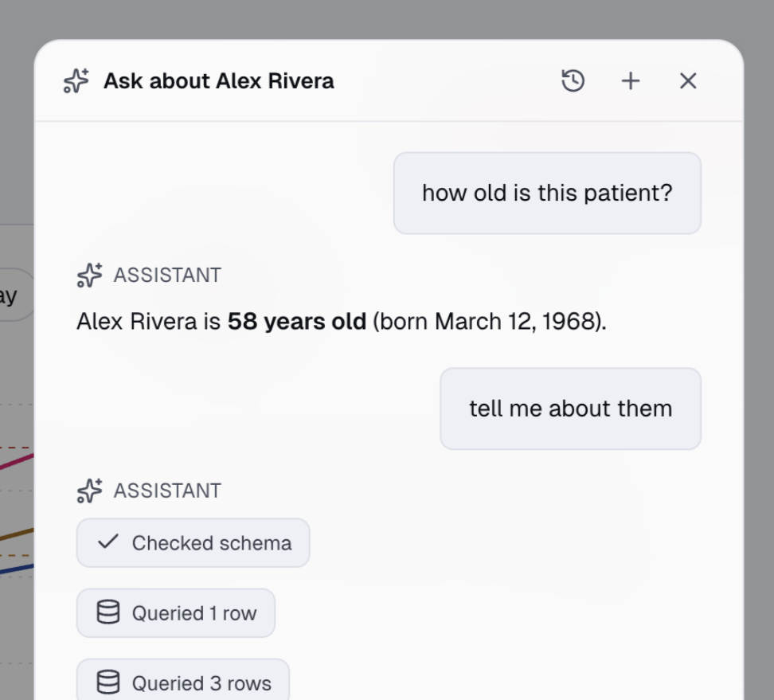The height and width of the screenshot is (700, 774).
Task: Start a new chat with plus icon
Action: click(x=631, y=81)
